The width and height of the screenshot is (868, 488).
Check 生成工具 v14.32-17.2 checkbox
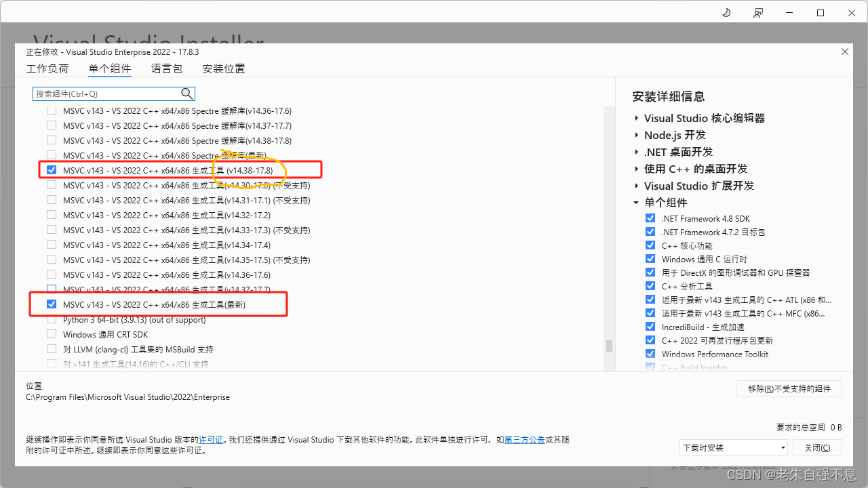(x=52, y=215)
